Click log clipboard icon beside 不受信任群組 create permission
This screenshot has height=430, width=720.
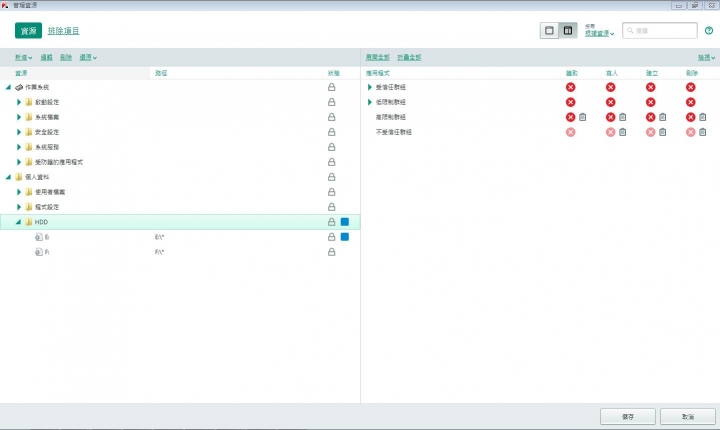pos(662,132)
